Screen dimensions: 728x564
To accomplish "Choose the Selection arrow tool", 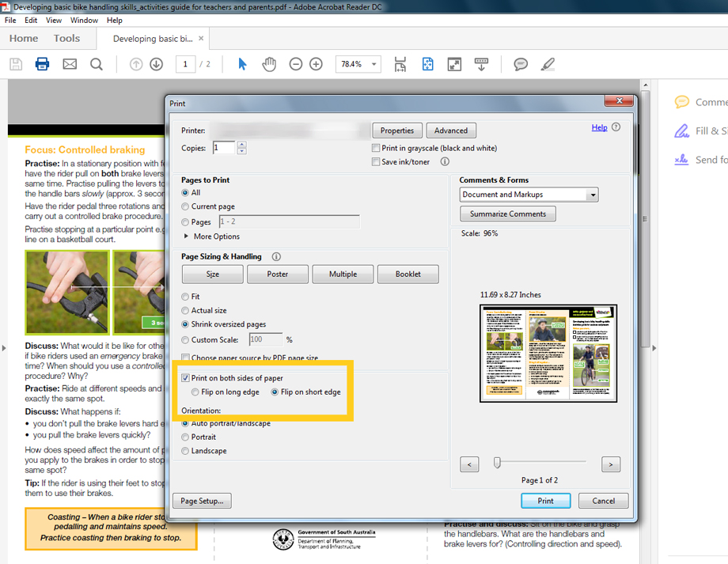I will coord(242,64).
